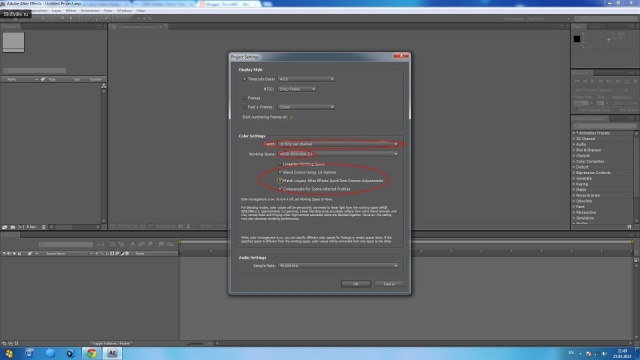Open the Workspace Standard dropdown
640x360 pixels.
click(548, 19)
